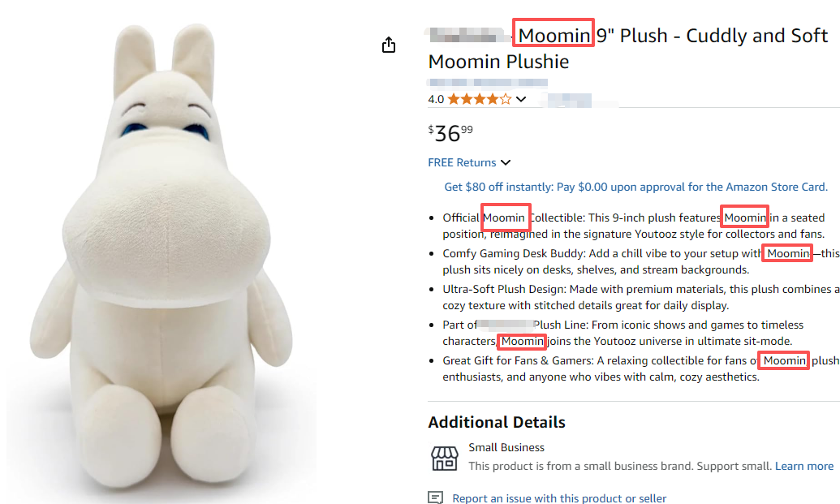Click the share icon beside the product image

click(x=389, y=45)
